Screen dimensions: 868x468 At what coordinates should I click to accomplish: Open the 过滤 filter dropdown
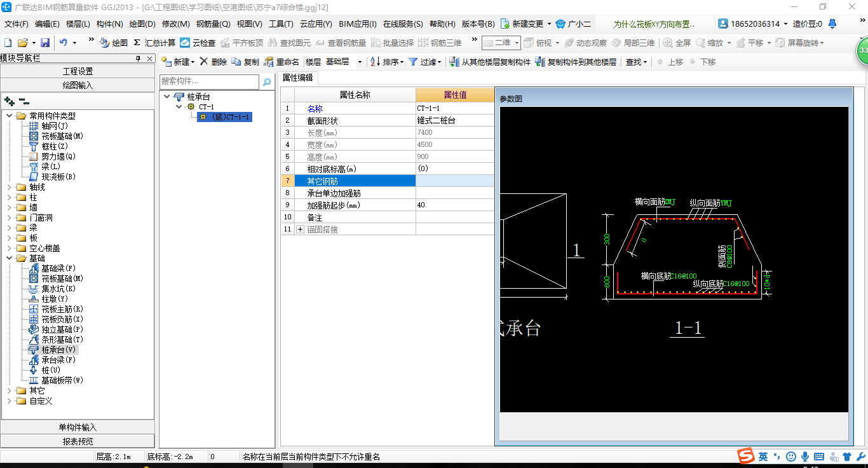[424, 62]
